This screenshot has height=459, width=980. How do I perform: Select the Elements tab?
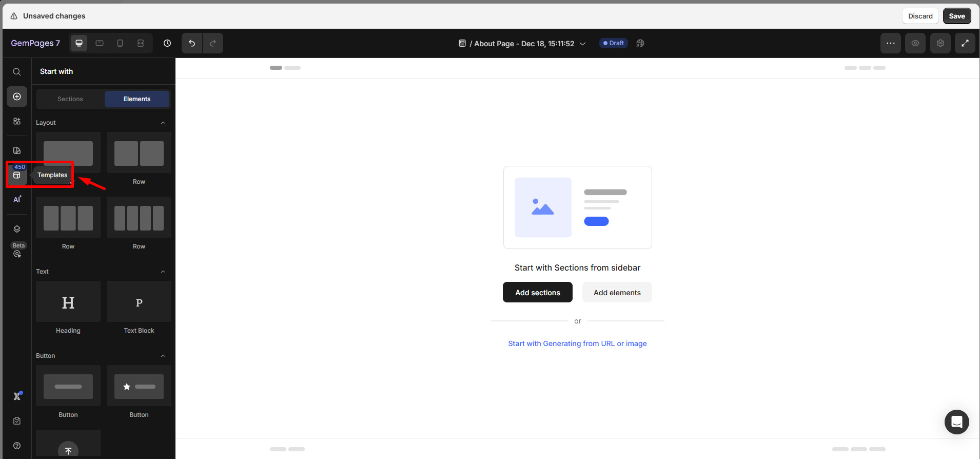tap(137, 99)
